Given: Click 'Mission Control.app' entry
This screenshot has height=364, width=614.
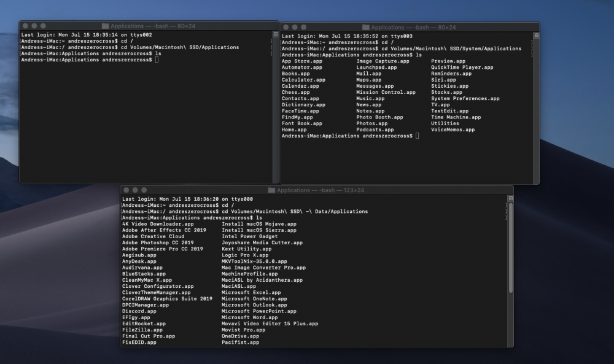Looking at the screenshot, I should tap(386, 92).
